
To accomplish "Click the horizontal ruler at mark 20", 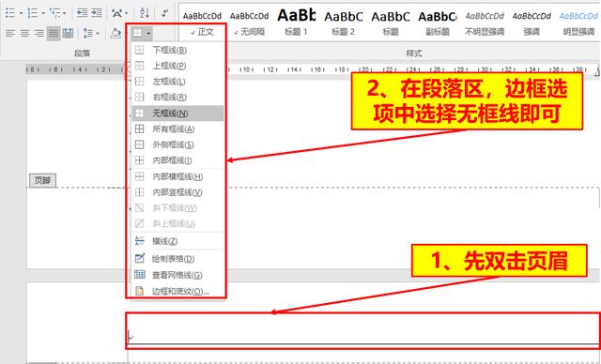I will click(364, 69).
